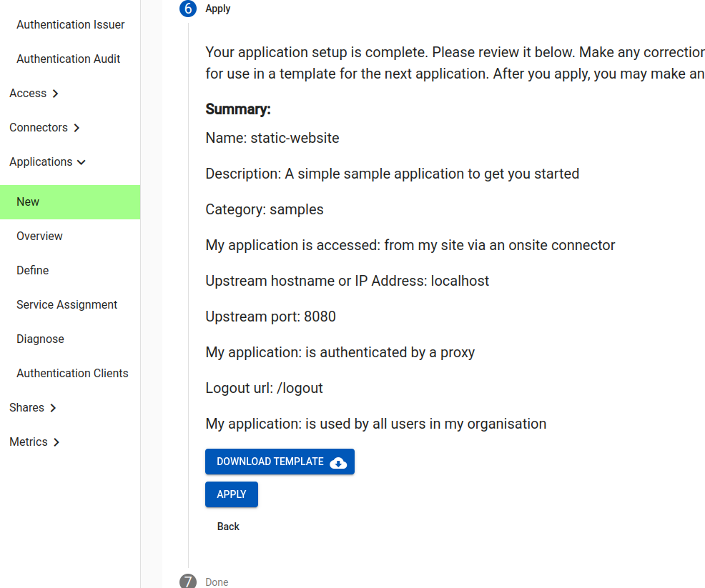Expand the Connectors section chevron

point(77,128)
